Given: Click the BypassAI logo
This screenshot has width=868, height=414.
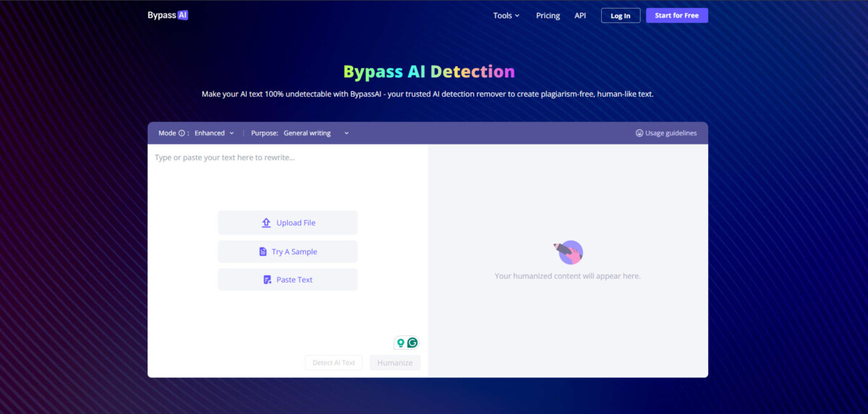Looking at the screenshot, I should (x=168, y=14).
